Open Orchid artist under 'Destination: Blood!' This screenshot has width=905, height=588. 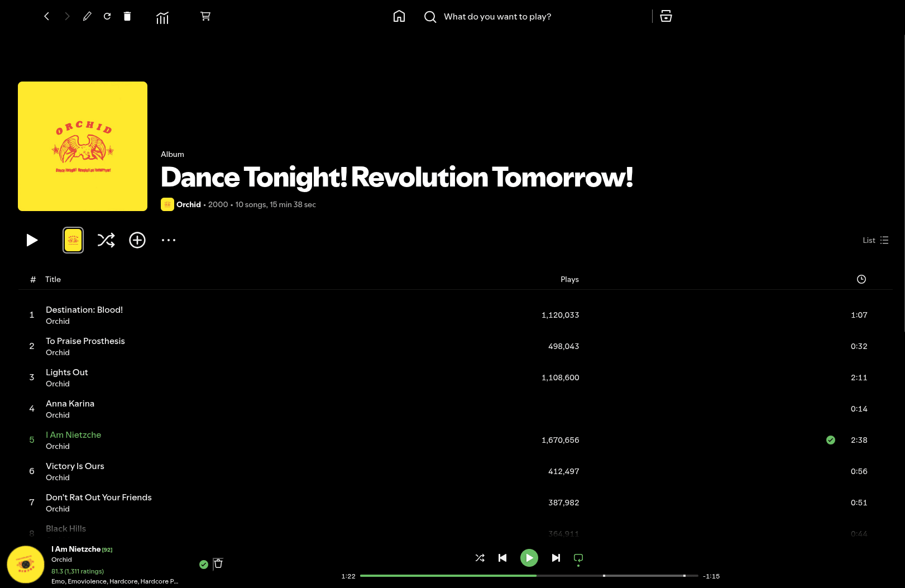pyautogui.click(x=58, y=321)
